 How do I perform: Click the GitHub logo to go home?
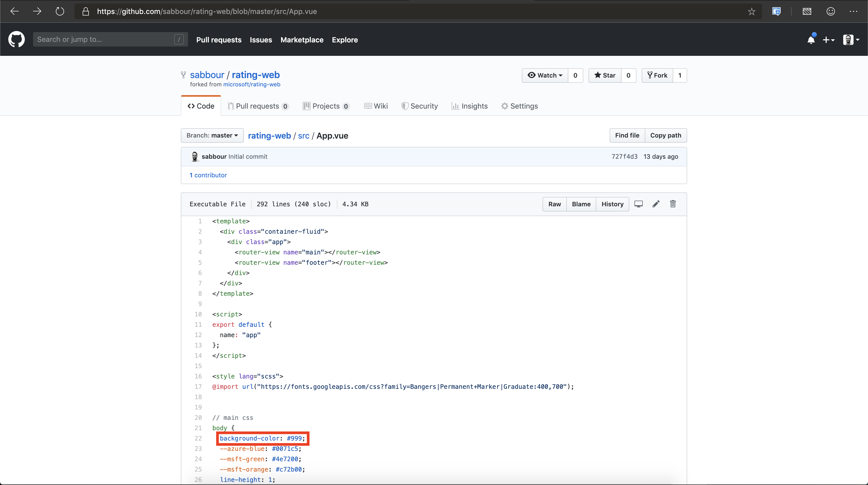point(16,39)
